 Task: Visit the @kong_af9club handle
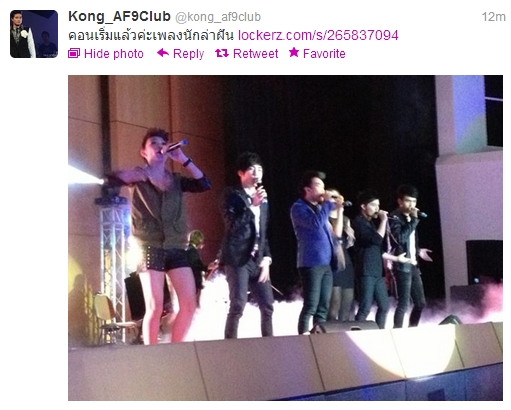pos(218,17)
